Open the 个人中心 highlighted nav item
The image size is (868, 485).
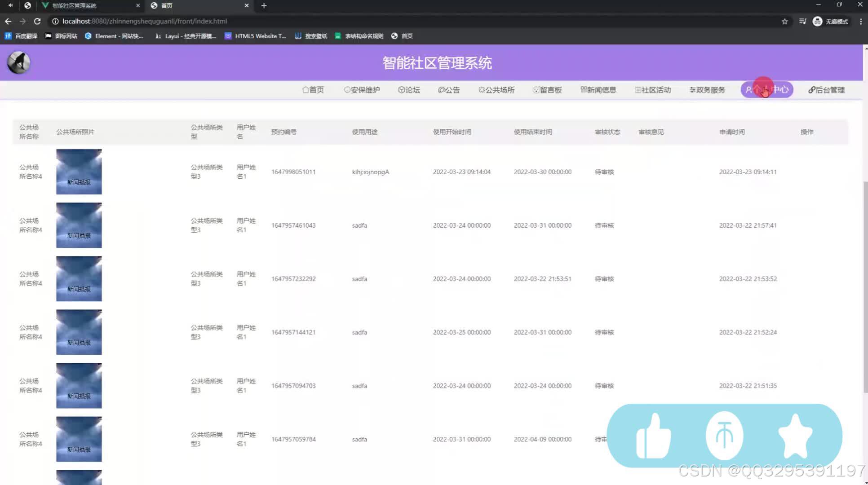coord(767,90)
